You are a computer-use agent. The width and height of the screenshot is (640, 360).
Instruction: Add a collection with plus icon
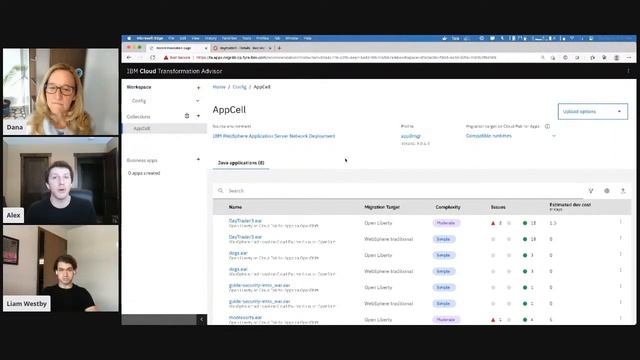[x=198, y=116]
